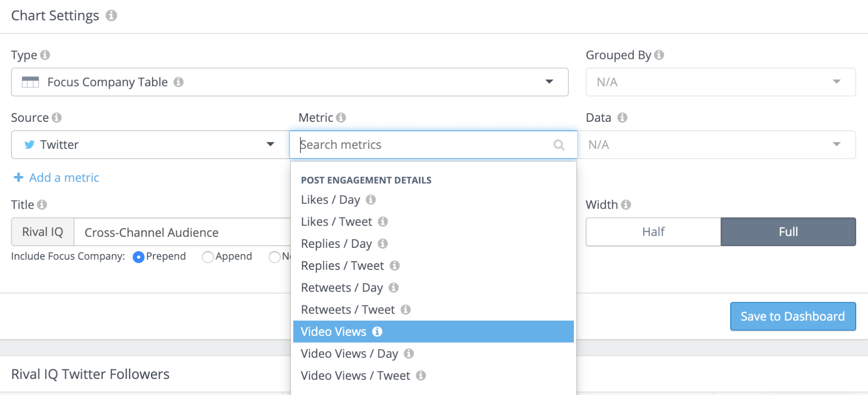Screen dimensions: 868x395
Task: Click the Twitter bird icon in Source
Action: point(29,145)
